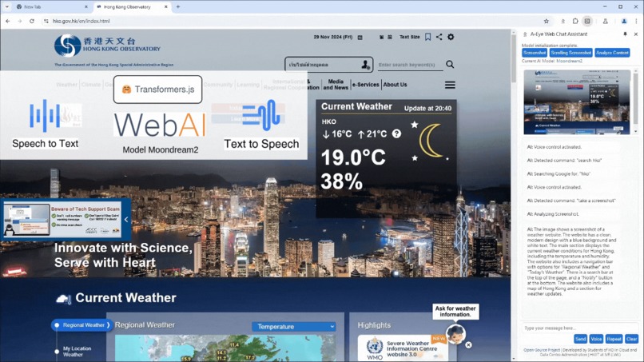Pin the A-Eye Web Chat Assistant panel
The image size is (644, 362).
click(x=625, y=34)
